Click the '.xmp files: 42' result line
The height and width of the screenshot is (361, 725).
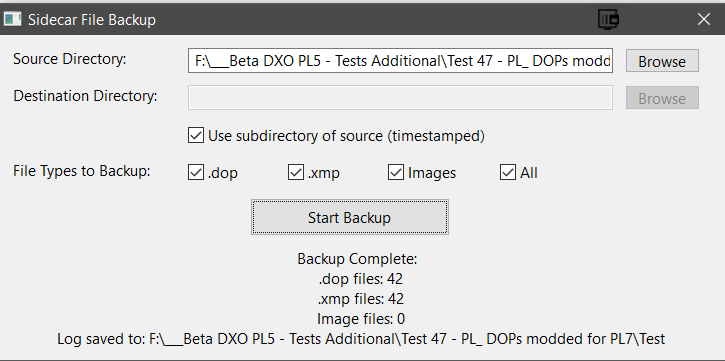[361, 299]
